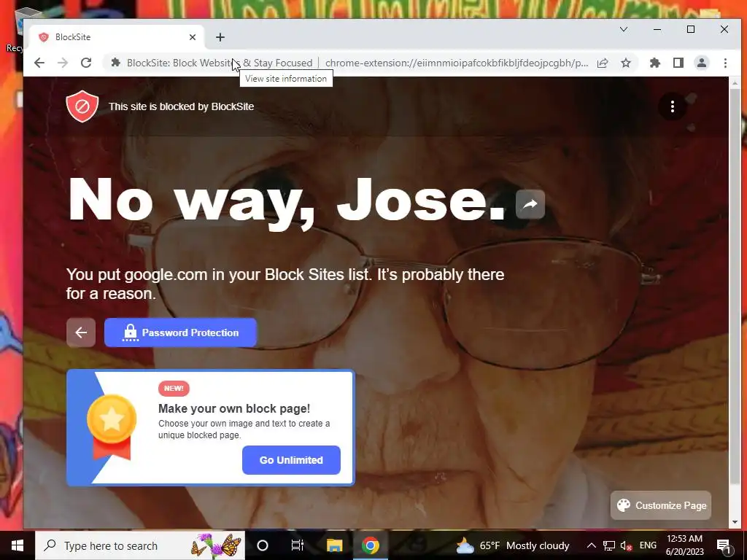Show hidden system tray icons
This screenshot has height=560, width=747.
click(x=591, y=545)
